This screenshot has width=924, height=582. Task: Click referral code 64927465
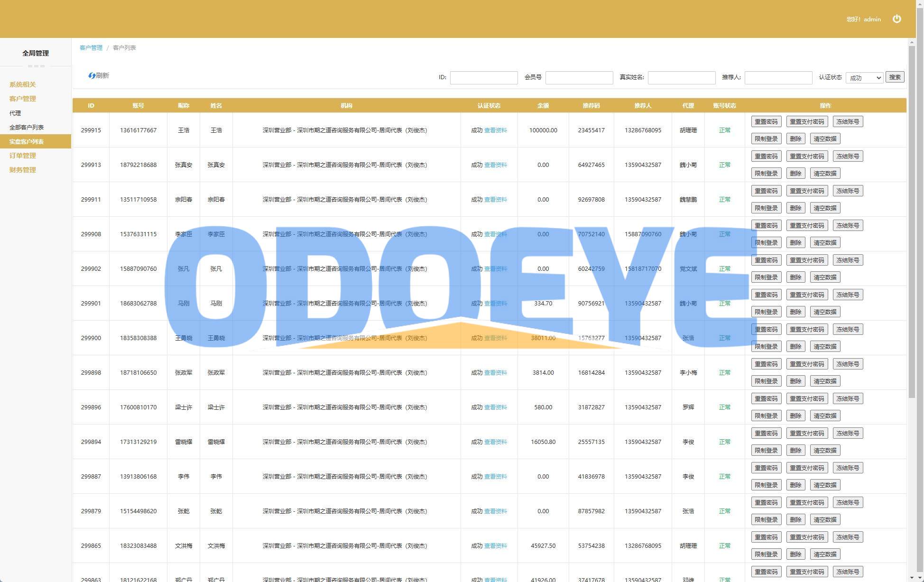[591, 165]
